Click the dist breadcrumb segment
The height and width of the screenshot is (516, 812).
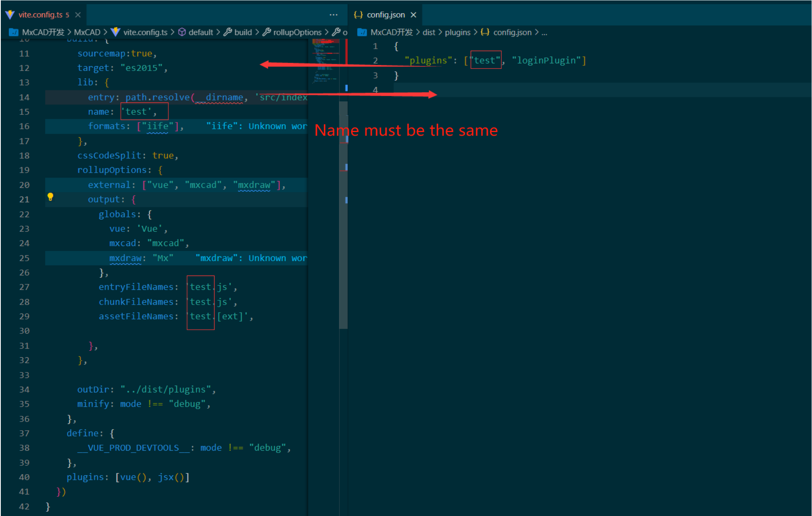click(x=428, y=32)
